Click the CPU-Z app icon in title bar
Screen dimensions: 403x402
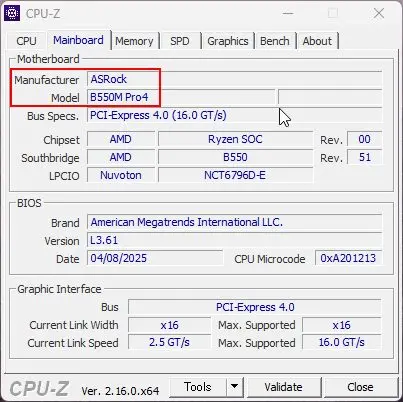pyautogui.click(x=12, y=13)
